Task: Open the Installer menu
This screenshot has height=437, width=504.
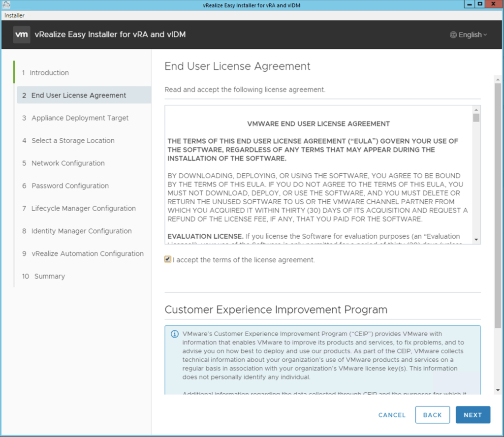Action: pos(14,15)
